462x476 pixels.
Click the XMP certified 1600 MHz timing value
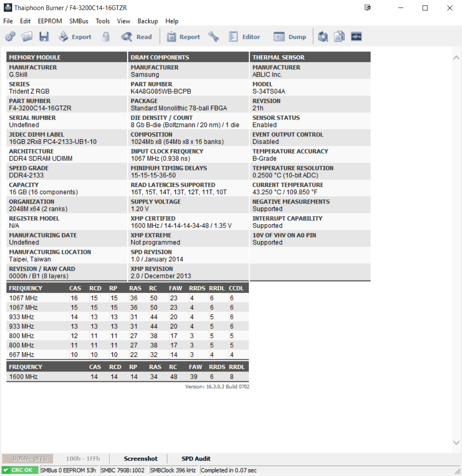coord(181,225)
